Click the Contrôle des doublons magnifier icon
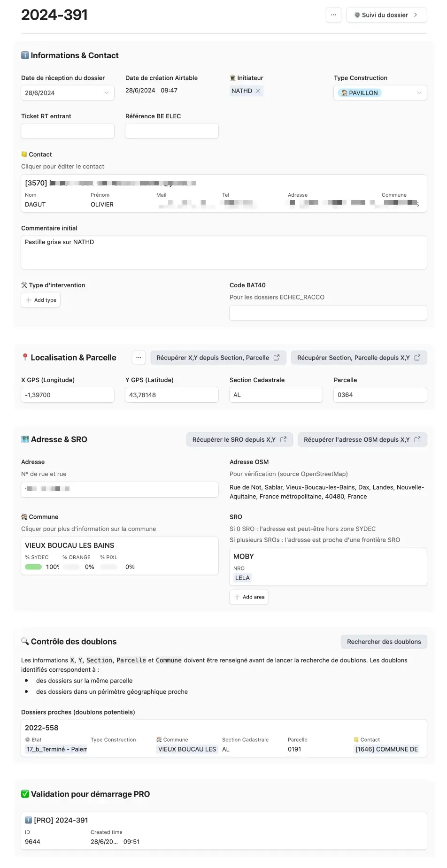 click(25, 642)
